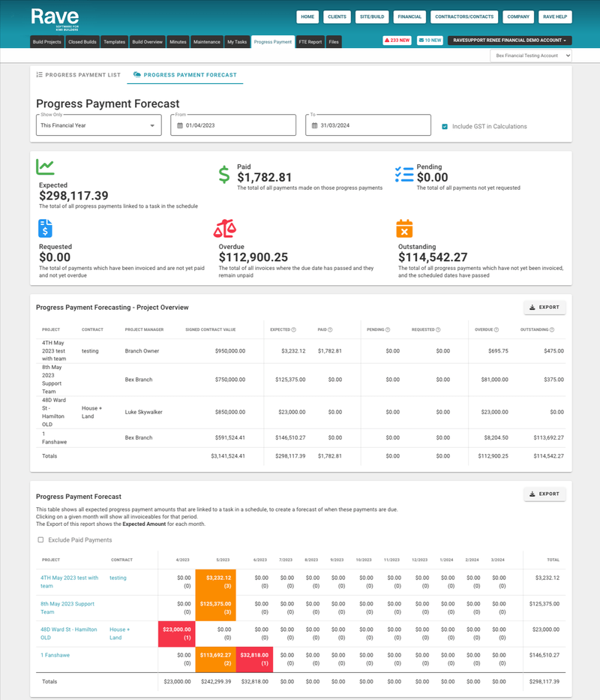Open the Ravesupport Renee account dropdown
Viewport: 600px width, 700px height.
(x=512, y=41)
